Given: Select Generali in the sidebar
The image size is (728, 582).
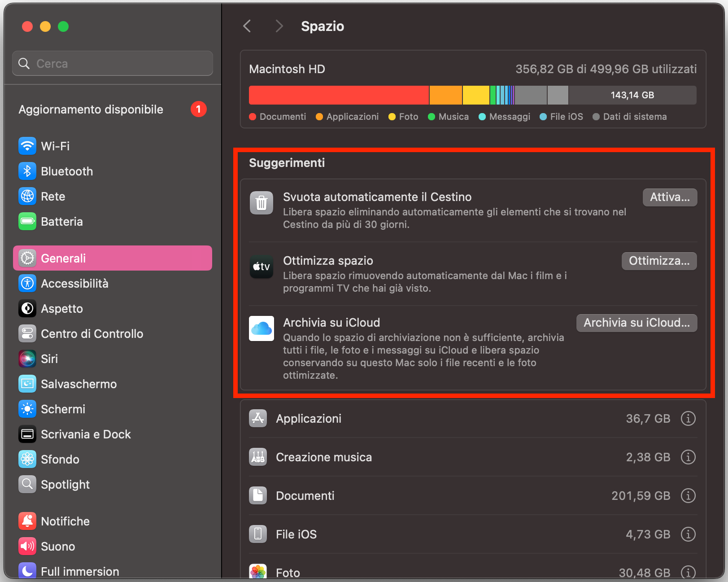Looking at the screenshot, I should pos(113,258).
